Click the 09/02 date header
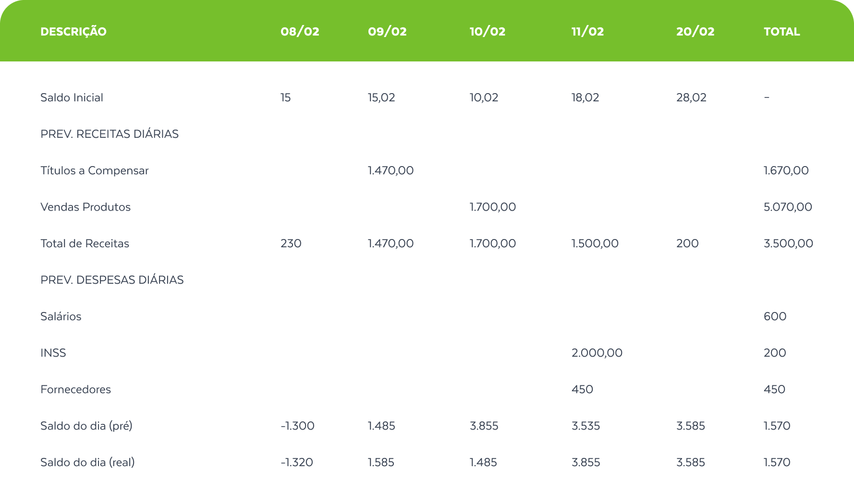This screenshot has width=854, height=504. coord(387,32)
